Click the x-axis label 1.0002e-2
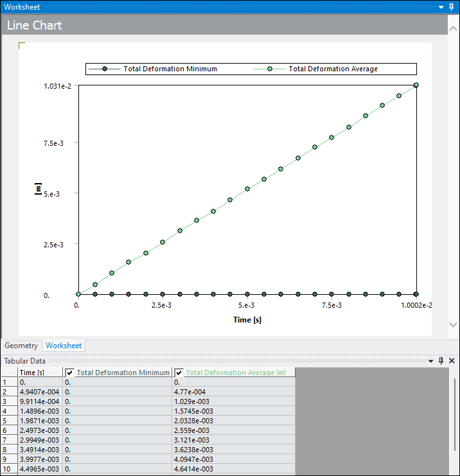Image resolution: width=460 pixels, height=476 pixels. point(416,305)
